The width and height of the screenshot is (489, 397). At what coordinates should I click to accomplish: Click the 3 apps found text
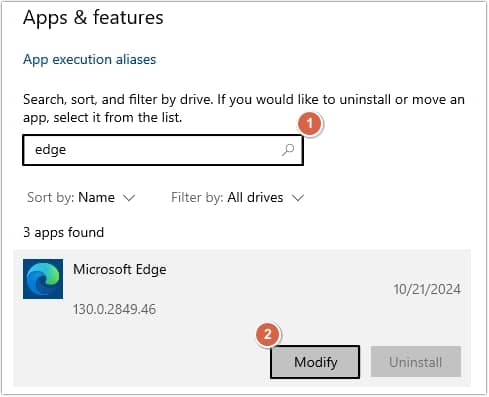(x=63, y=232)
